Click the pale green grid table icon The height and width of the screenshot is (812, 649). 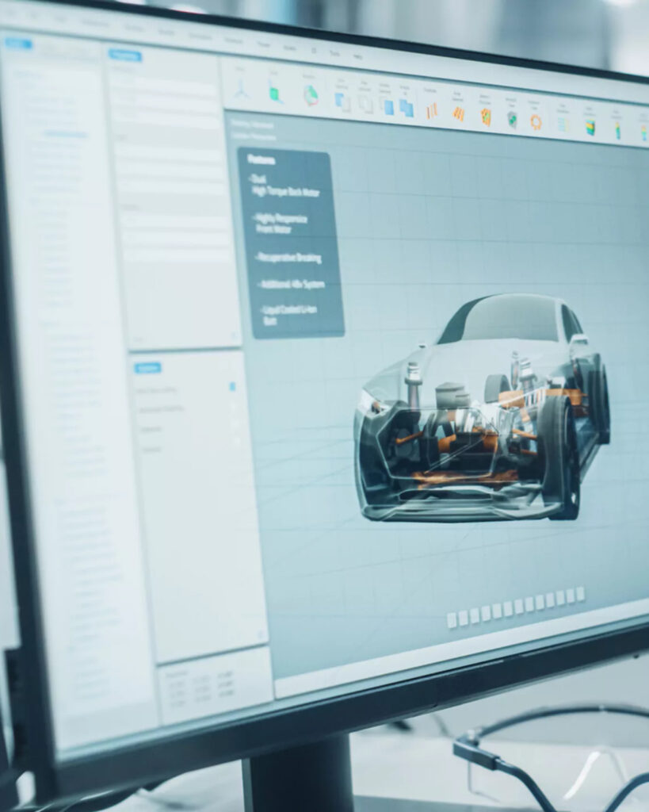pyautogui.click(x=563, y=124)
